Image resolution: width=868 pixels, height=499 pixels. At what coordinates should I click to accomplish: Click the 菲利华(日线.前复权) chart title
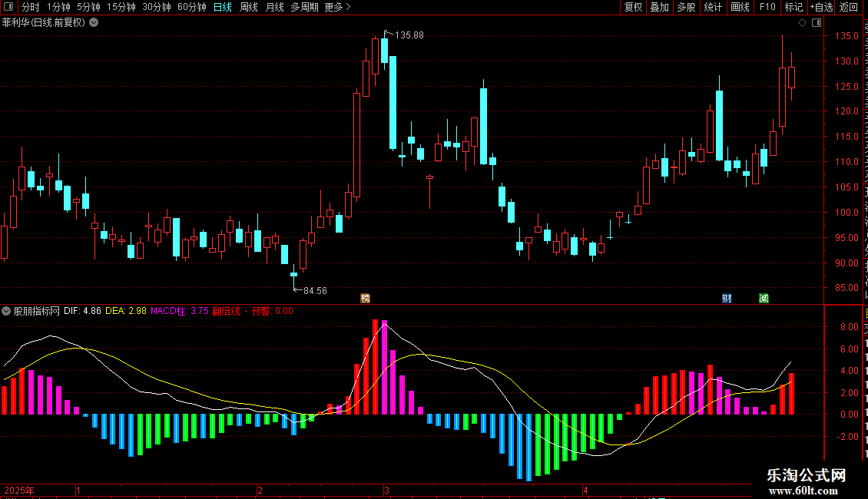click(44, 23)
